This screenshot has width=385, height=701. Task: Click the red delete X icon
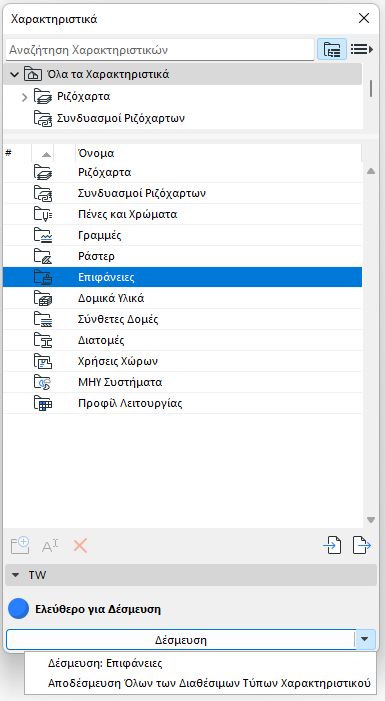point(80,546)
